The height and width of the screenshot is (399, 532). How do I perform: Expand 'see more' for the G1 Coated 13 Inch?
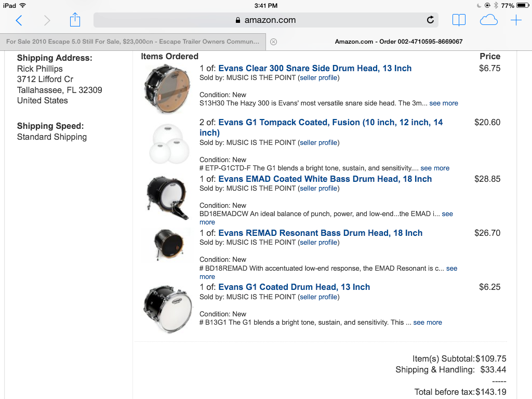(x=428, y=322)
